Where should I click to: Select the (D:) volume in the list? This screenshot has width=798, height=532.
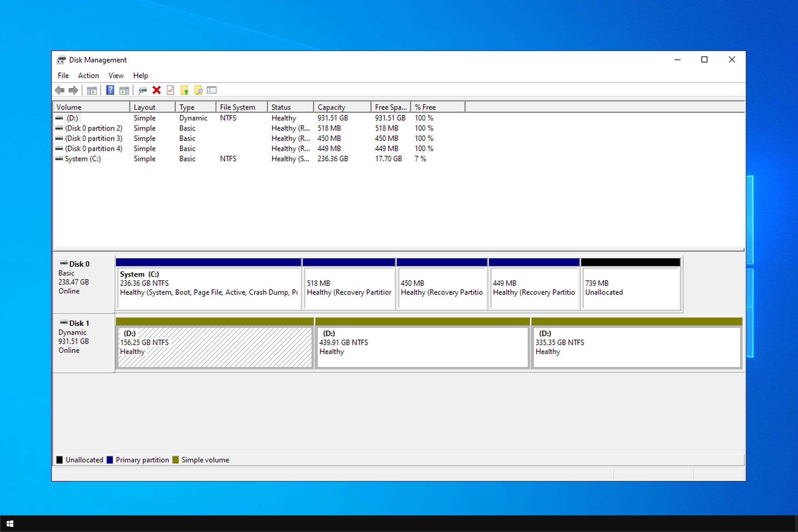(x=72, y=118)
